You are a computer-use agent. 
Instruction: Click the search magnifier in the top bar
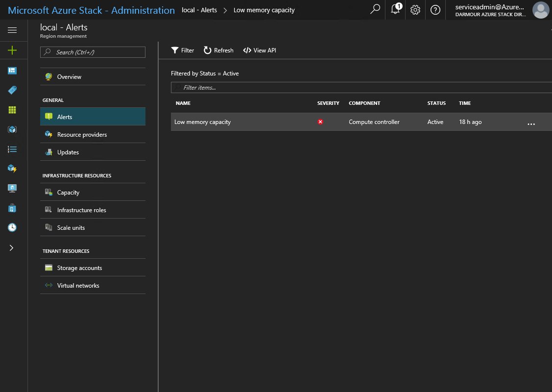[375, 9]
